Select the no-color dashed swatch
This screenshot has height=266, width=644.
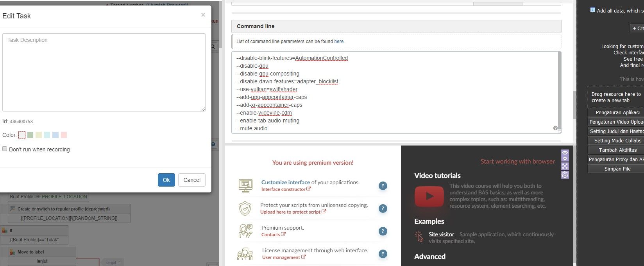point(22,135)
